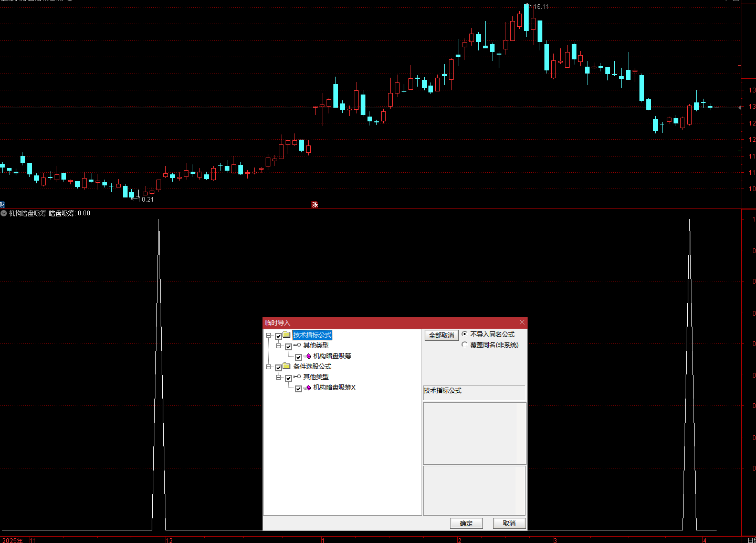This screenshot has width=756, height=543.
Task: Collapse the 技术指标公式 tree node
Action: pos(268,335)
